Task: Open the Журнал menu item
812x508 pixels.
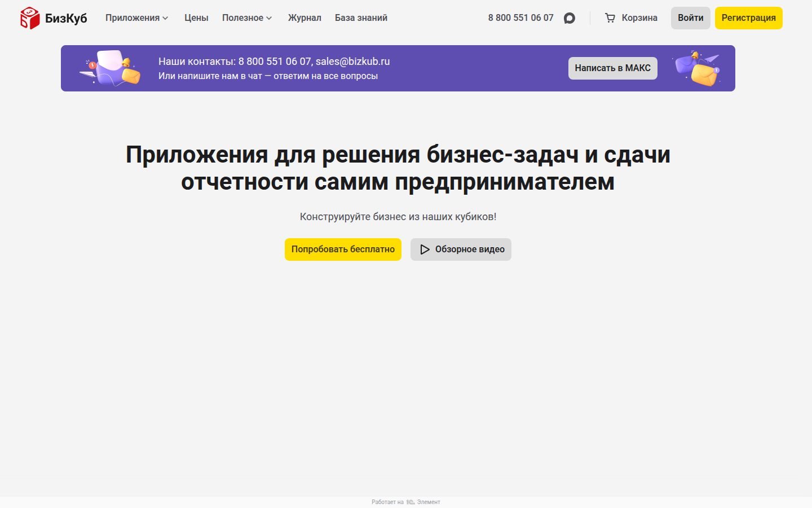Action: (304, 18)
